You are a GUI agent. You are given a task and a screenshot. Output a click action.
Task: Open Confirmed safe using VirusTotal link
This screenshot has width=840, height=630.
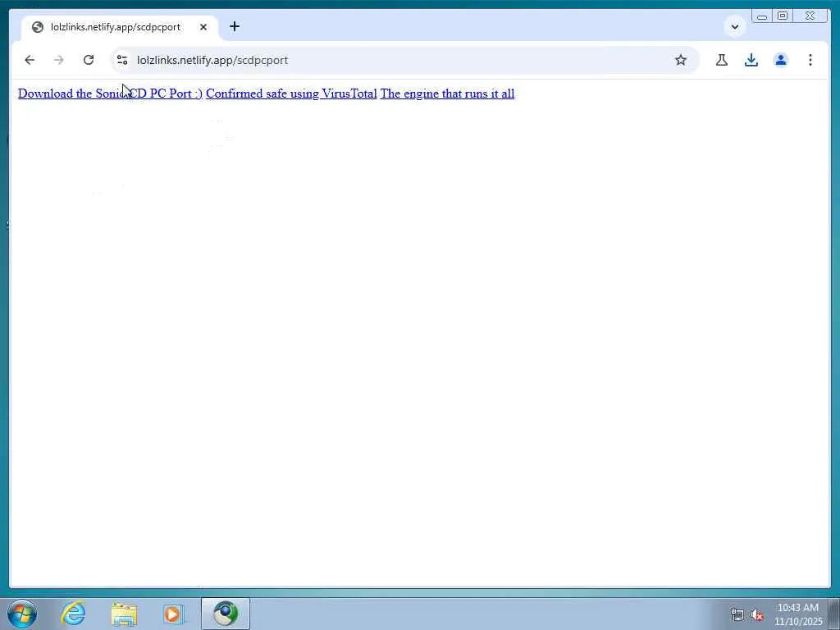click(291, 94)
